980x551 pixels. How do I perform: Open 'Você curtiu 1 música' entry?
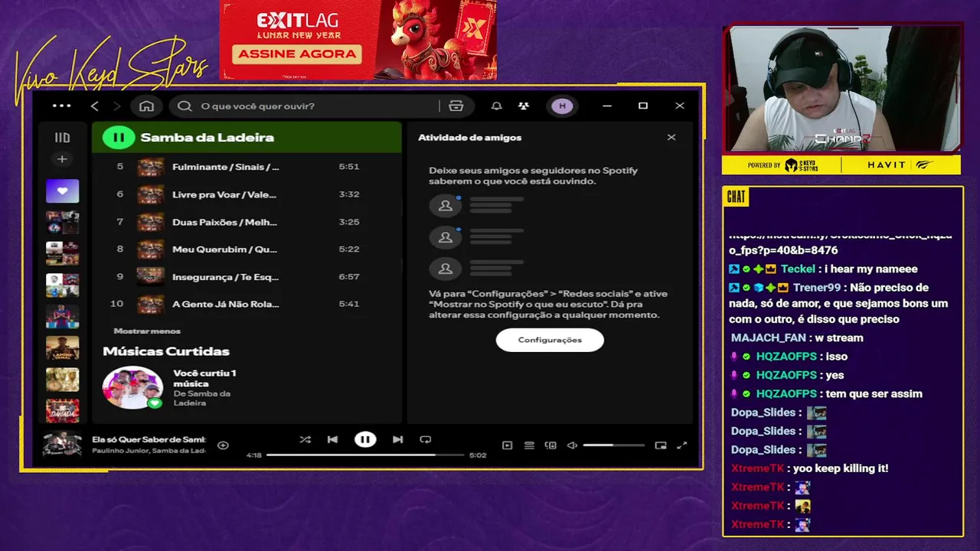(204, 378)
